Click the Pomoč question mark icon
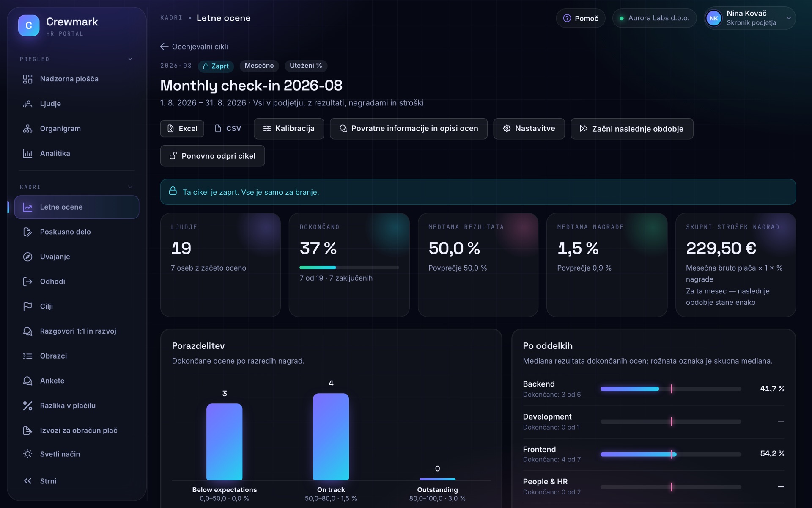Viewport: 812px width, 508px height. (x=567, y=18)
